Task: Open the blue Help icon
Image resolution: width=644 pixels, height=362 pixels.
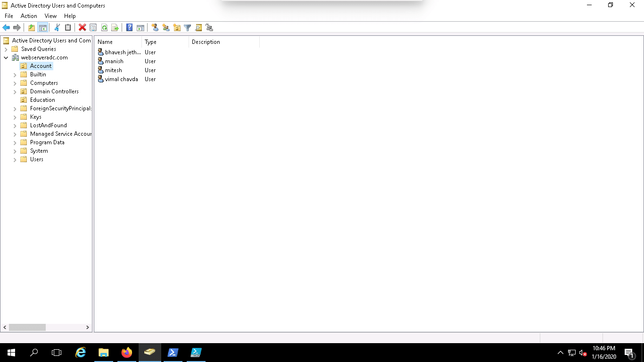Action: point(129,28)
